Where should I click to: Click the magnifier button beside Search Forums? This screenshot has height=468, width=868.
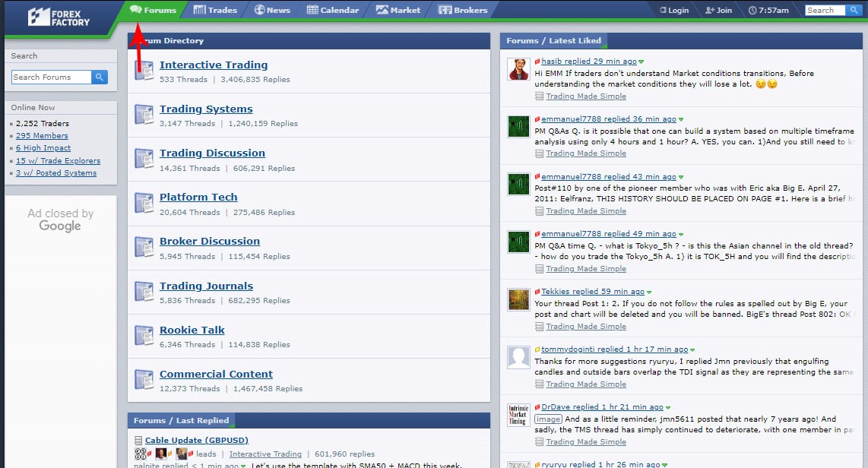click(x=100, y=77)
